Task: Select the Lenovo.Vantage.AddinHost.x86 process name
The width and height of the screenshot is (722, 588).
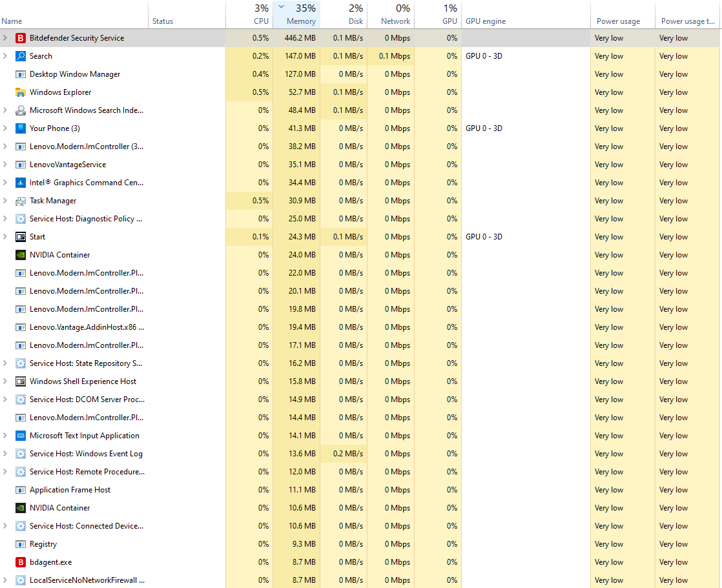Action: pos(87,327)
